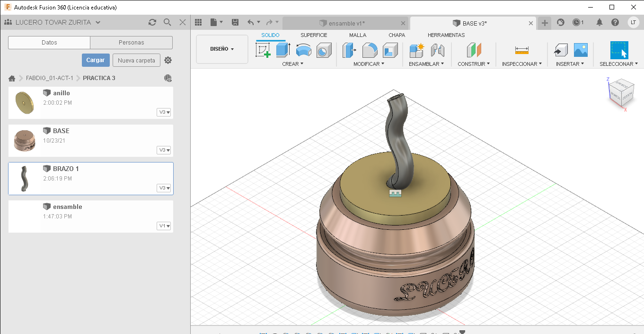Switch to the SOLIDO tab
Image resolution: width=644 pixels, height=334 pixels.
tap(270, 35)
